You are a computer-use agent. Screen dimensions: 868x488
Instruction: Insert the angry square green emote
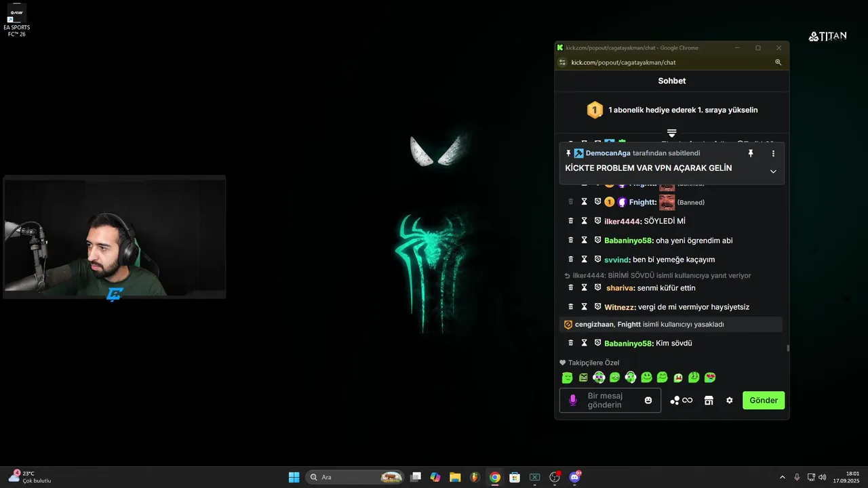tap(583, 378)
